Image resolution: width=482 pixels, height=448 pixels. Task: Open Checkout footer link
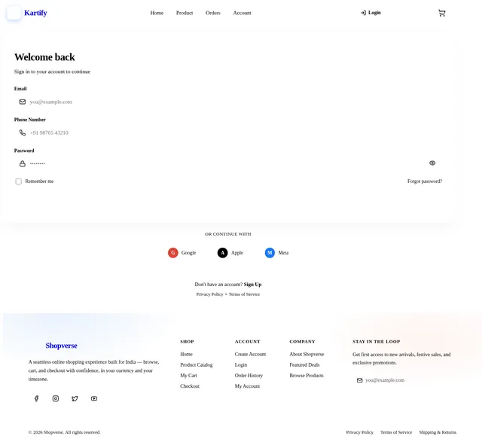190,386
